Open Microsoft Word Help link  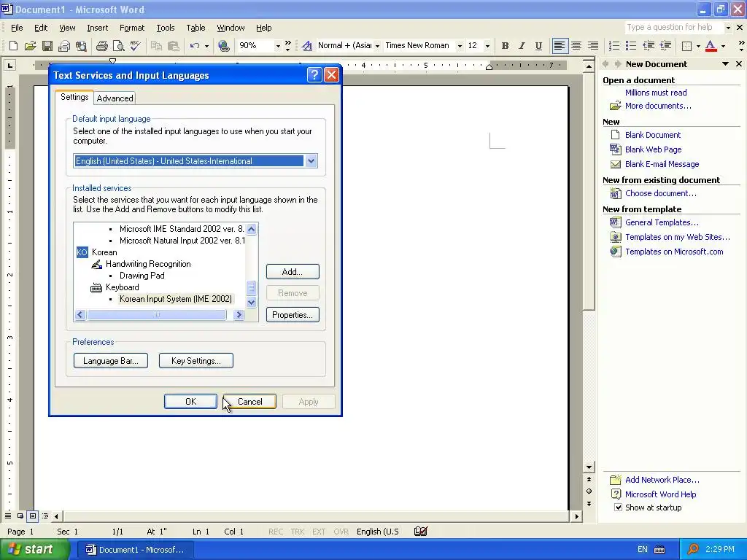coord(660,494)
